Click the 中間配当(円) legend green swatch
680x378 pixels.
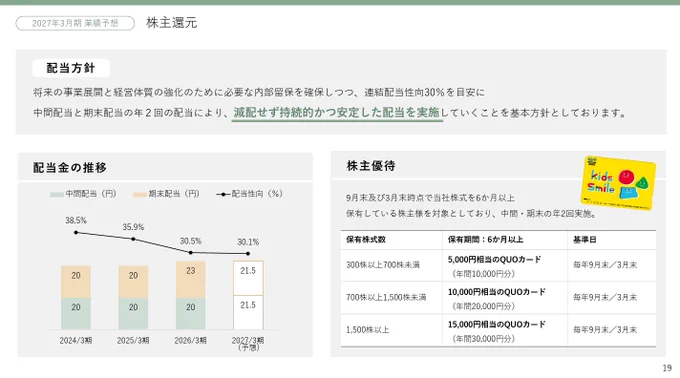pos(57,194)
